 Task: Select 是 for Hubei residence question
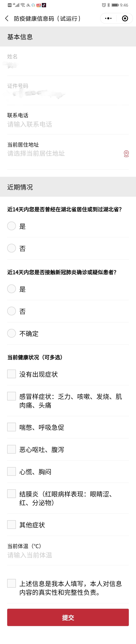pyautogui.click(x=12, y=226)
